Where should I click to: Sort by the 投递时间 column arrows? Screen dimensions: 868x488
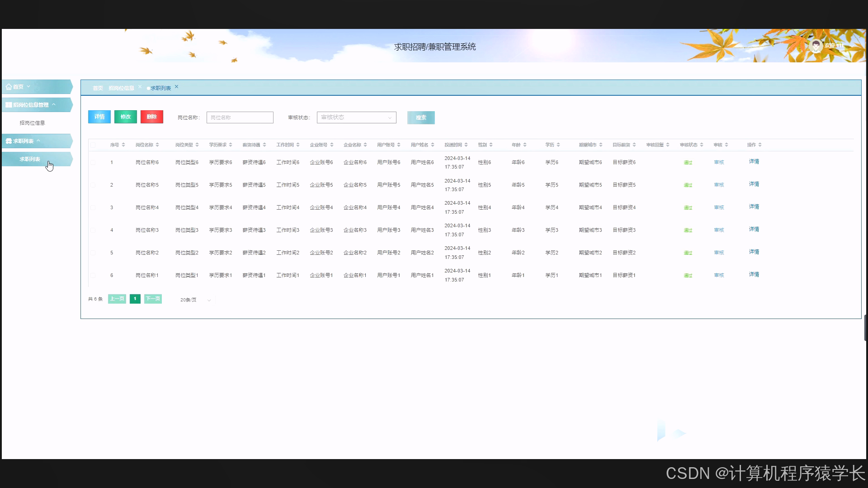[466, 145]
